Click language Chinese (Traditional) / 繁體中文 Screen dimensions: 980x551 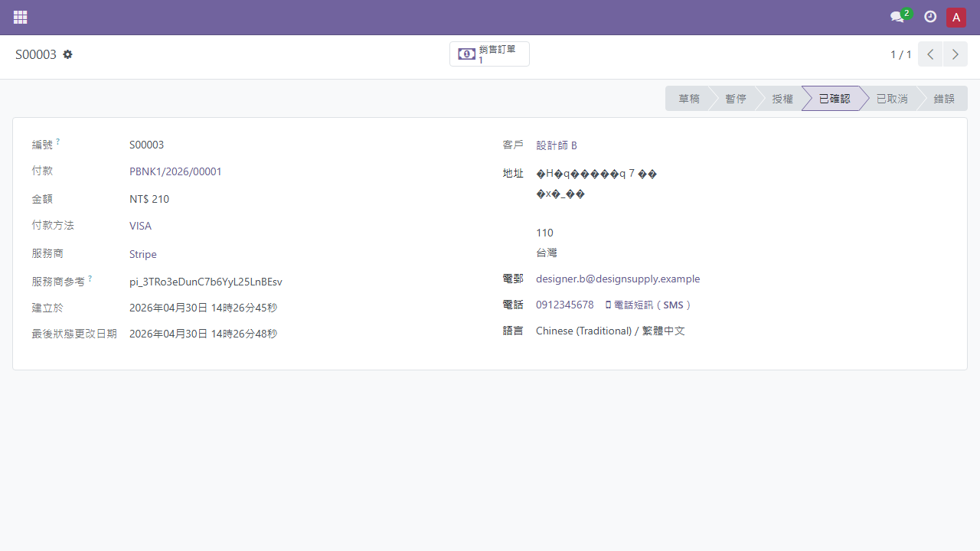coord(610,331)
